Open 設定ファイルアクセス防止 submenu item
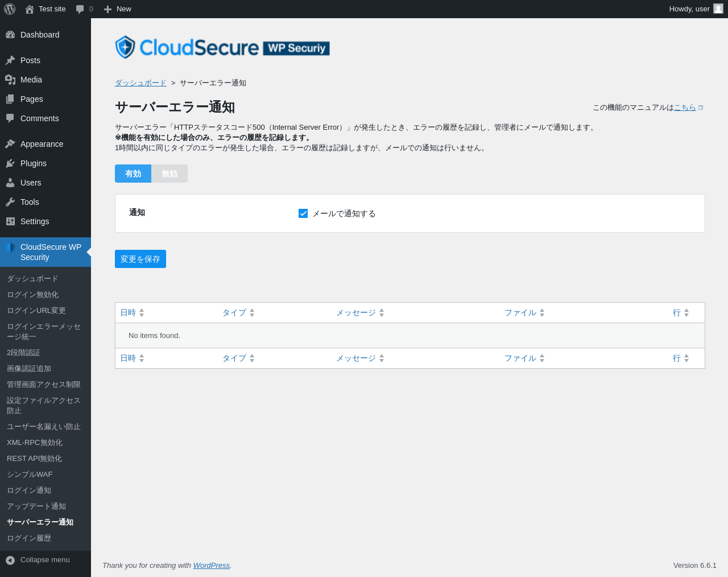Screen dimensions: 728x577 coord(45,406)
